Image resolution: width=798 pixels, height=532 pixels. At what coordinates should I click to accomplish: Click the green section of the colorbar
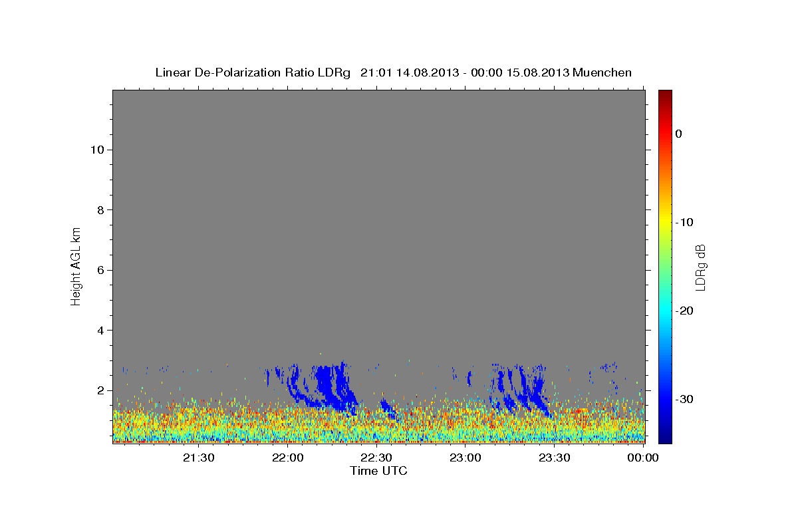tap(665, 266)
